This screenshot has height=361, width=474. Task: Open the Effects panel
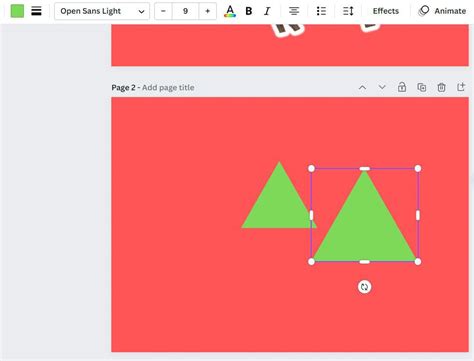386,11
